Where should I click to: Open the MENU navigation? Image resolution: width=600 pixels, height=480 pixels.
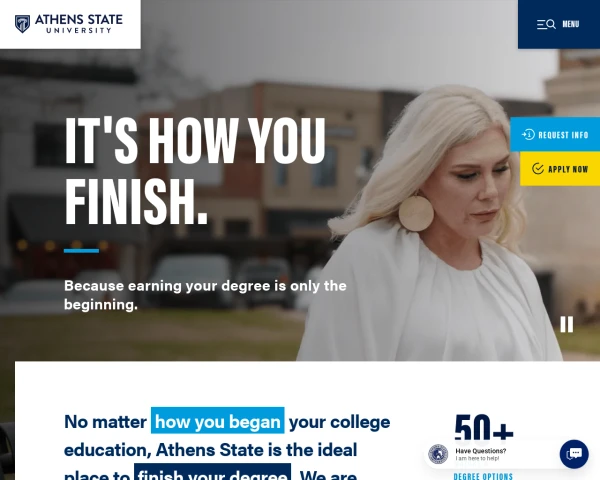click(x=559, y=24)
